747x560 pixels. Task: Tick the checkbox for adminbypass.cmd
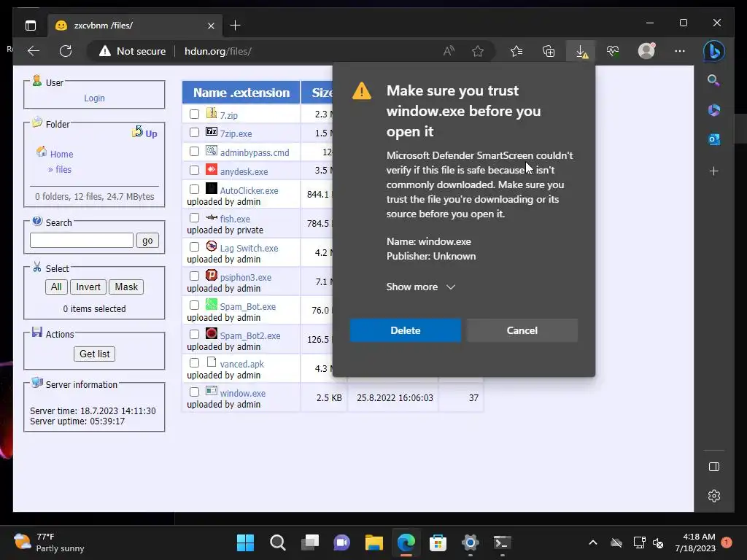(x=194, y=152)
